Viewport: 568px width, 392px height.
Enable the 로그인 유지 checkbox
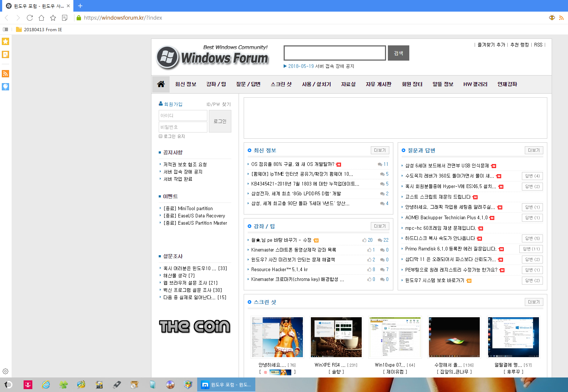[161, 136]
